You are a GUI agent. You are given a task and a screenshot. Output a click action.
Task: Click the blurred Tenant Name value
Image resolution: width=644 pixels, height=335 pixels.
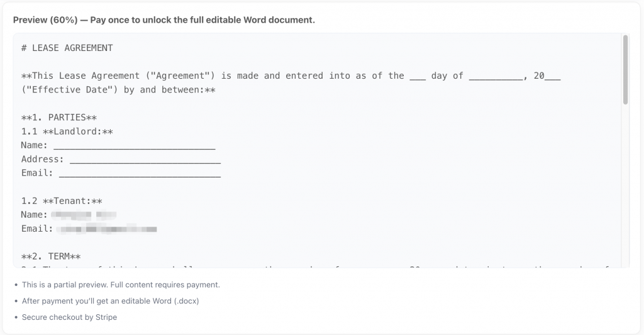pos(84,215)
